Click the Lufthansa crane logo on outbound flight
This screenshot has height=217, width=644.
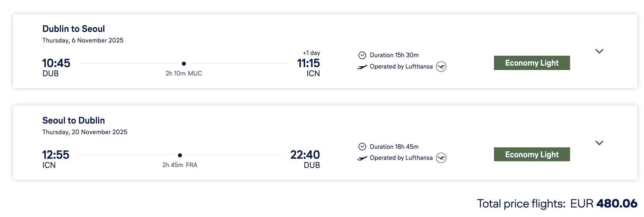(441, 67)
